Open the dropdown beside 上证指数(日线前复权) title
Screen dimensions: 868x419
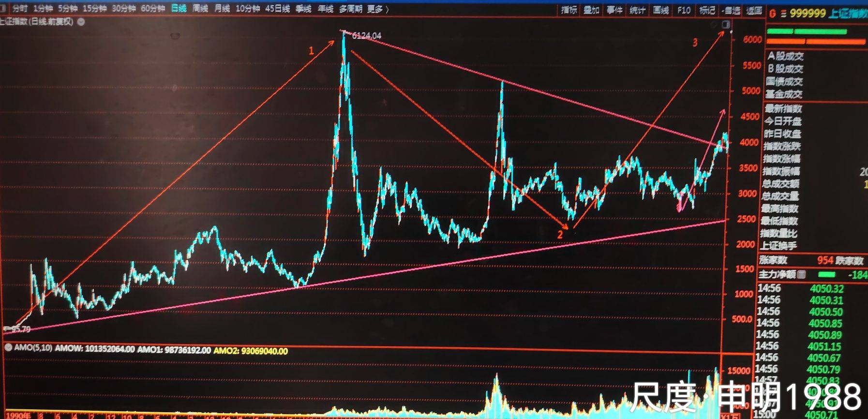[81, 22]
